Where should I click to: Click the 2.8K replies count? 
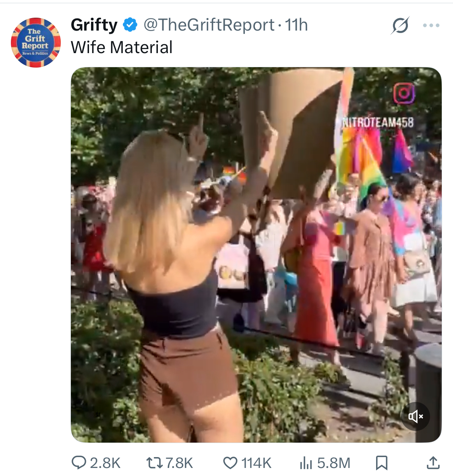105,463
